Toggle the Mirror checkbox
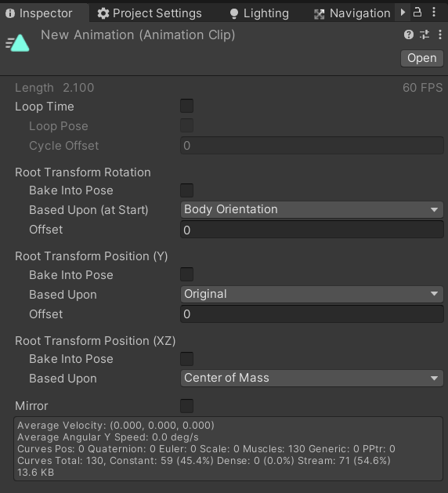 [186, 406]
